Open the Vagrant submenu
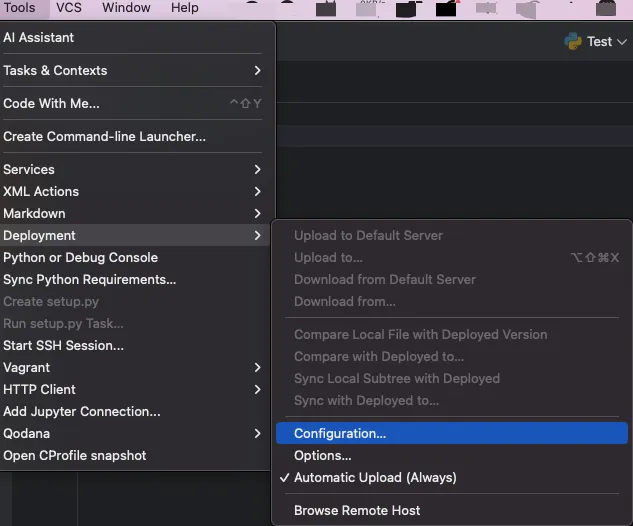The image size is (633, 526). [x=132, y=367]
